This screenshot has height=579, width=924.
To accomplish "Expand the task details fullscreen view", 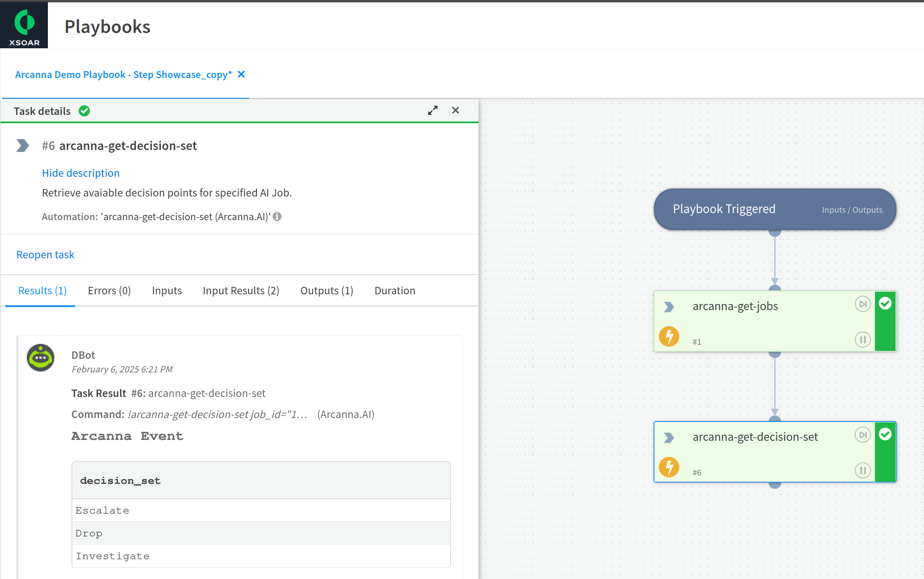I will click(x=433, y=111).
